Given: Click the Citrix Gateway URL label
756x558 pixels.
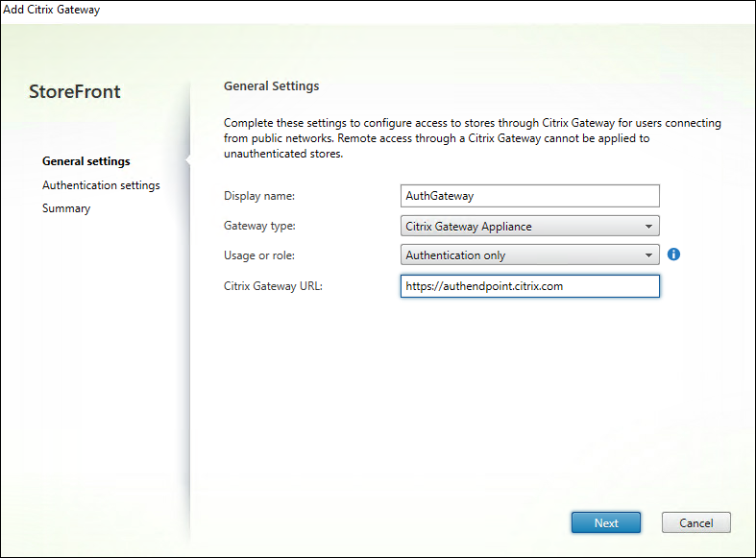Looking at the screenshot, I should (273, 286).
